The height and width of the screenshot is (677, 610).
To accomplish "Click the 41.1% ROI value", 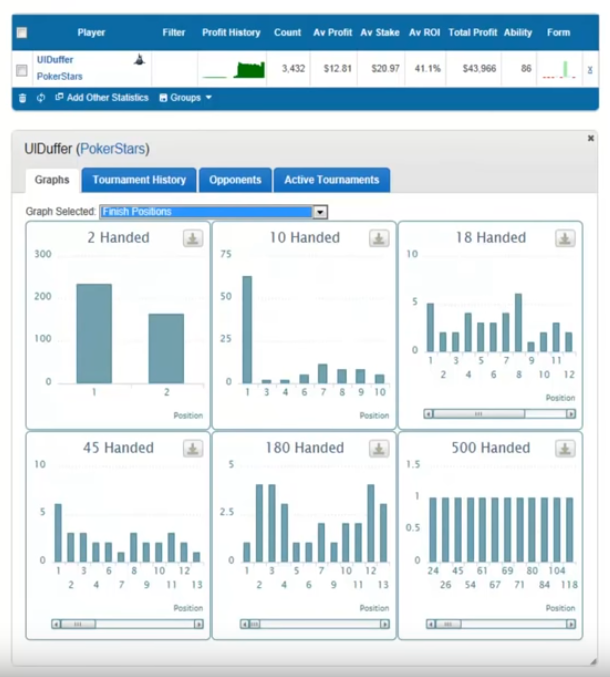I will coord(427,68).
